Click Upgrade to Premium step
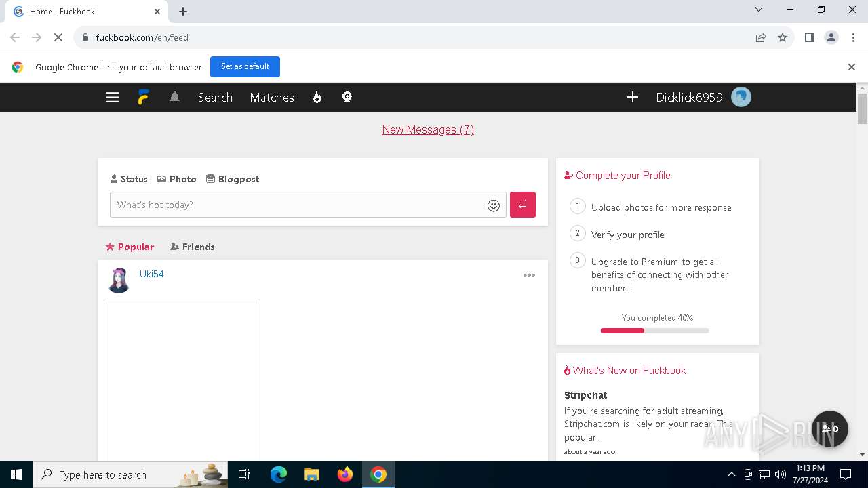 tap(660, 274)
